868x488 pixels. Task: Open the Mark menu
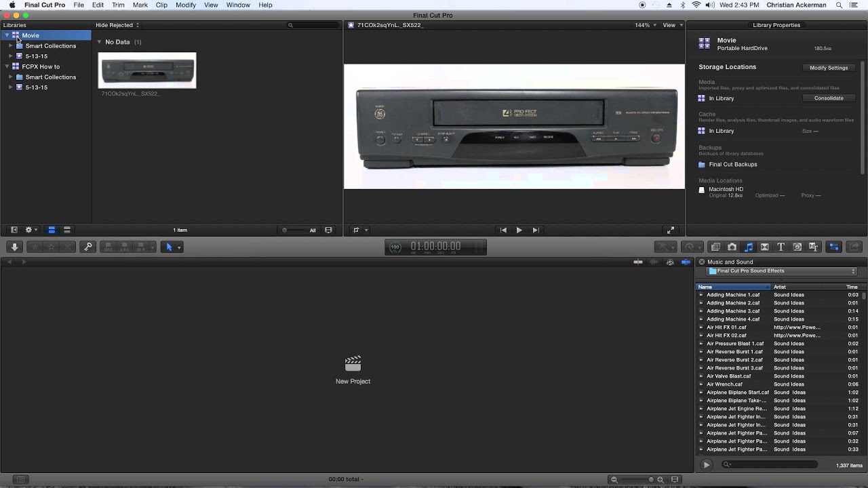tap(140, 5)
